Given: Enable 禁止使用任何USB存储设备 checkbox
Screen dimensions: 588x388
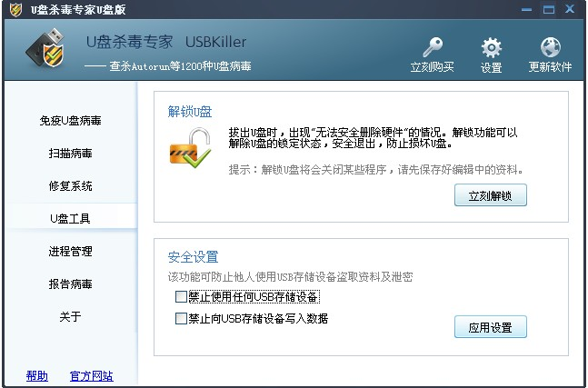Looking at the screenshot, I should [x=181, y=297].
